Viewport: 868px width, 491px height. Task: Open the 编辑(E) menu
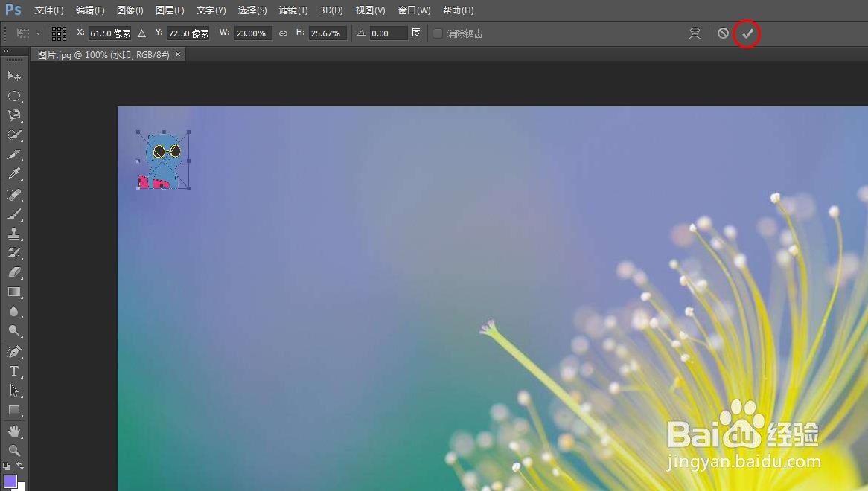point(89,10)
